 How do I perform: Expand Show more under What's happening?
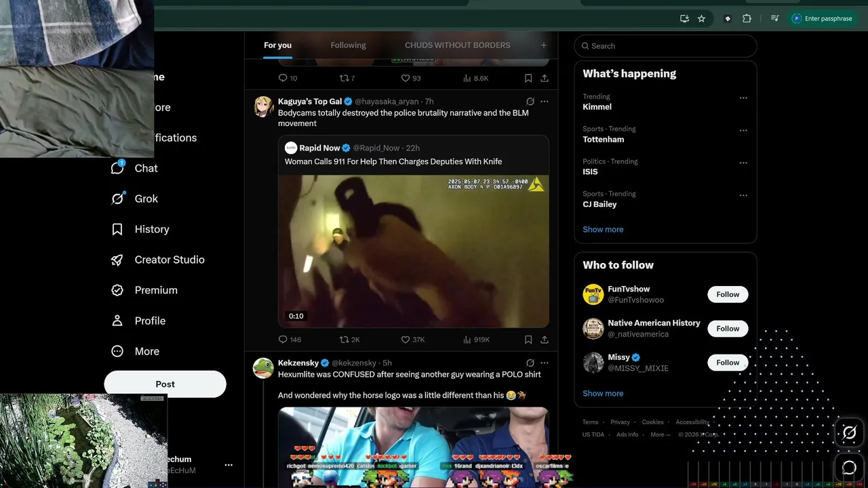603,229
